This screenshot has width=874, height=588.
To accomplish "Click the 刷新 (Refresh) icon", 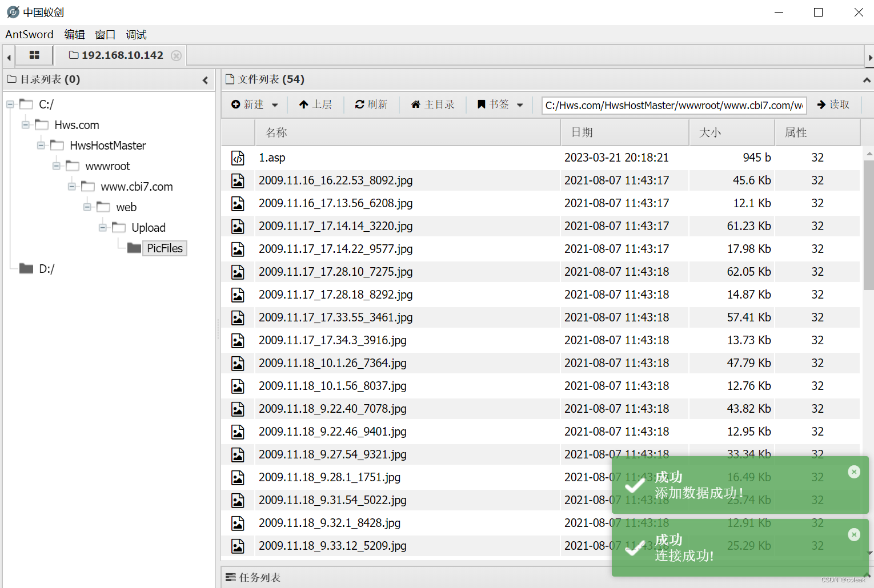I will click(x=359, y=104).
